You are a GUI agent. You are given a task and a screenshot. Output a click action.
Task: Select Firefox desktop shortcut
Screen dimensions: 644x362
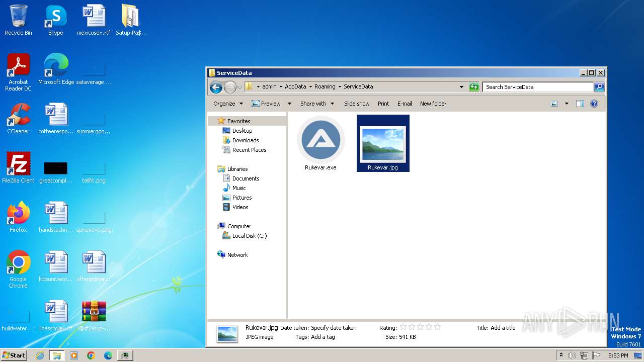[x=18, y=217]
